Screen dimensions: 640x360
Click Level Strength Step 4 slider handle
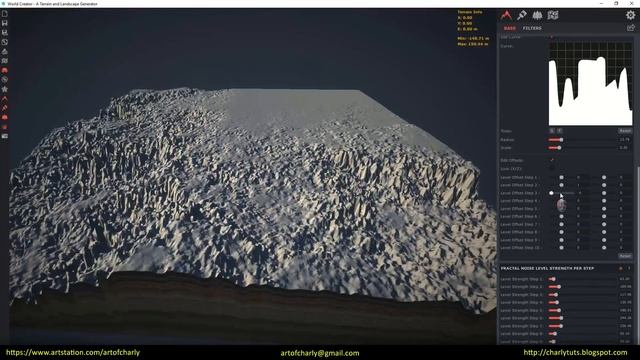tap(556, 302)
